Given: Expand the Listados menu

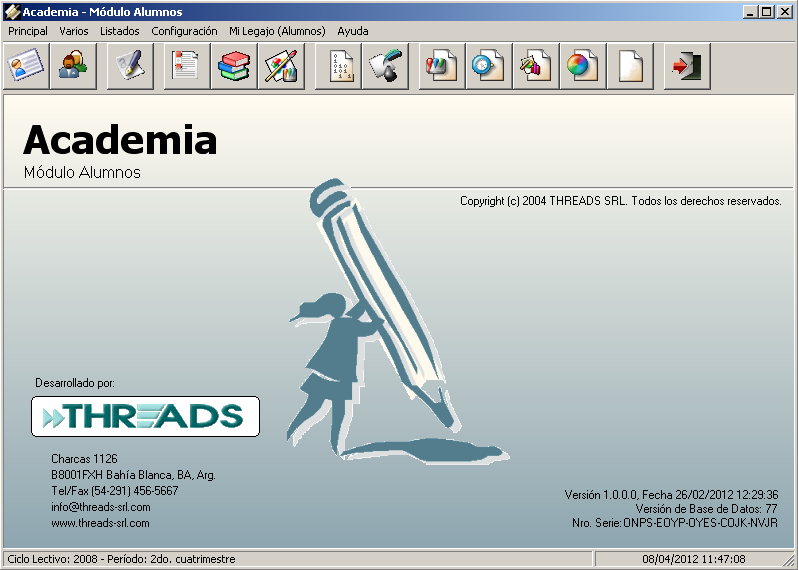Looking at the screenshot, I should pos(120,31).
